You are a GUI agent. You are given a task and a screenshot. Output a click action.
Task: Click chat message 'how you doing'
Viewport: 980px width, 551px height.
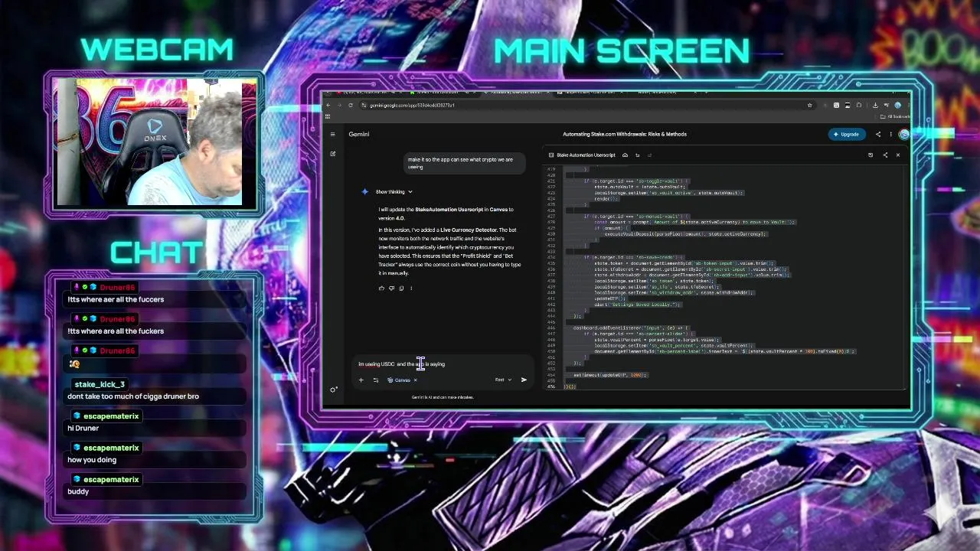pyautogui.click(x=92, y=460)
